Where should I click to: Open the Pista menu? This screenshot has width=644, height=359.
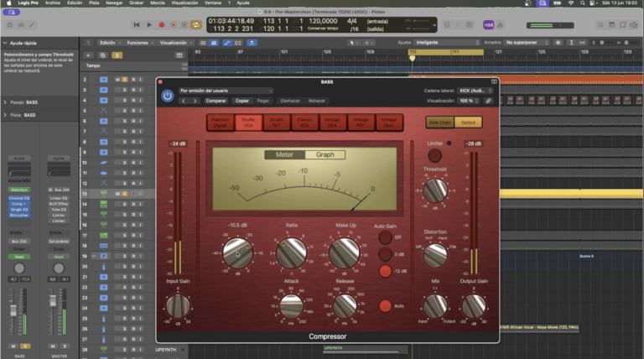94,3
